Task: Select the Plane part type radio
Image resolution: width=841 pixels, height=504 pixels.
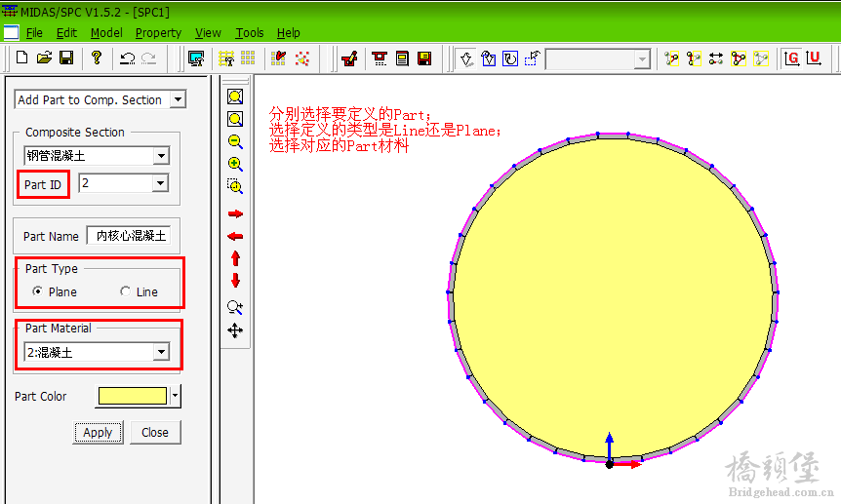Action: (x=37, y=291)
